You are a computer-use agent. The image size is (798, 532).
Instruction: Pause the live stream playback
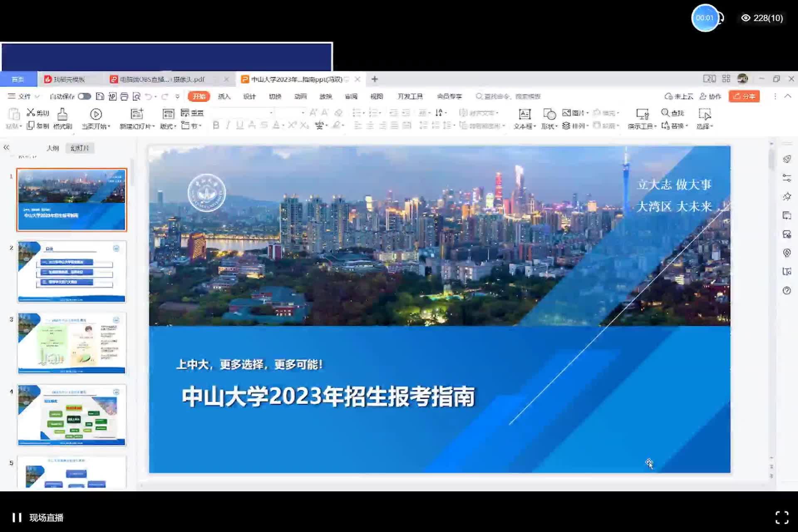(x=17, y=517)
